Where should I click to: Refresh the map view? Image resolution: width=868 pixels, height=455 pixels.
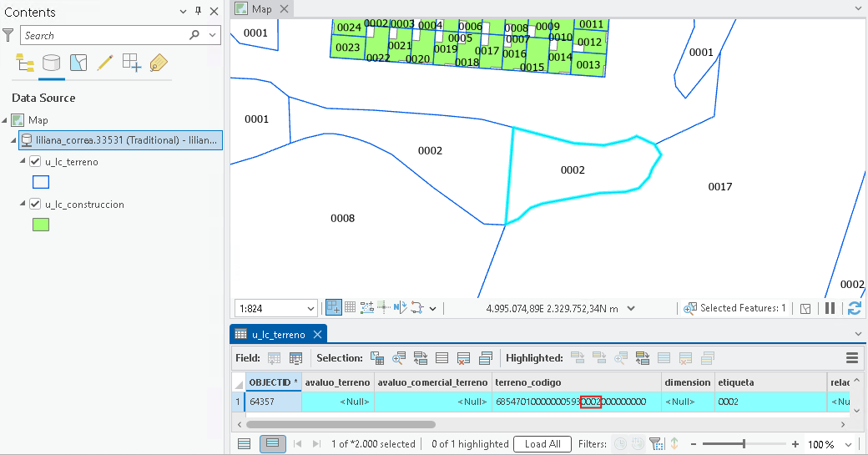[x=854, y=308]
